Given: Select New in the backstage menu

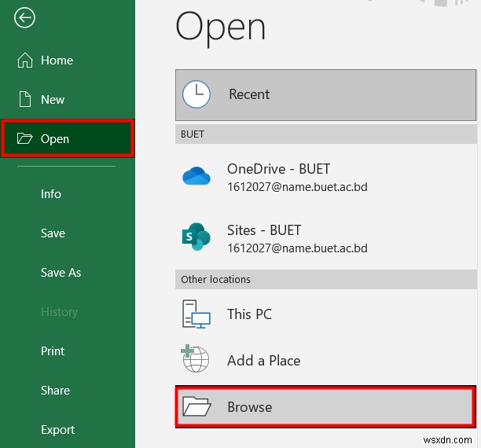Looking at the screenshot, I should pyautogui.click(x=68, y=99).
